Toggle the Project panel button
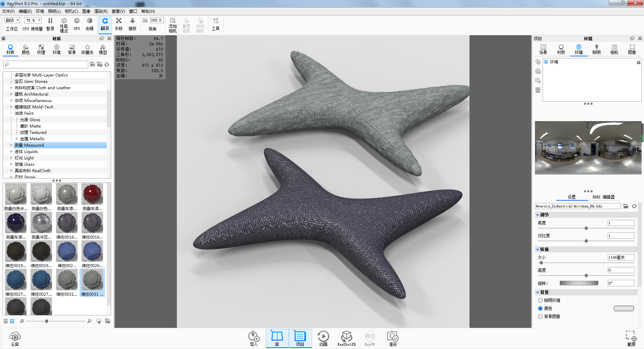644x349 pixels. [x=300, y=338]
